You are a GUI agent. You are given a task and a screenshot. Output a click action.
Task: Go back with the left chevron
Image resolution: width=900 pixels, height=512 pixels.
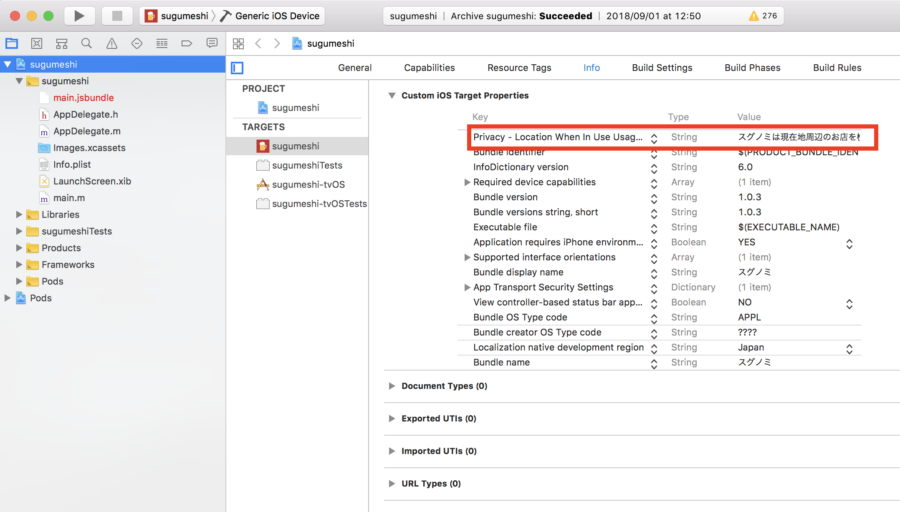(258, 44)
